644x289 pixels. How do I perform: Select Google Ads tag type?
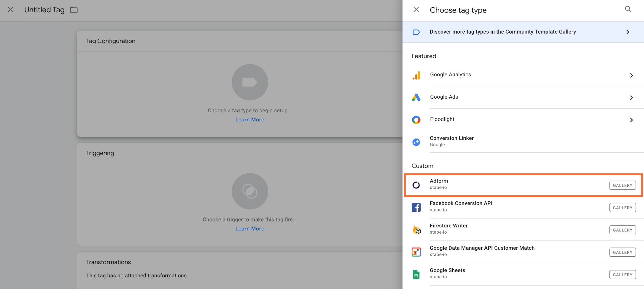523,97
